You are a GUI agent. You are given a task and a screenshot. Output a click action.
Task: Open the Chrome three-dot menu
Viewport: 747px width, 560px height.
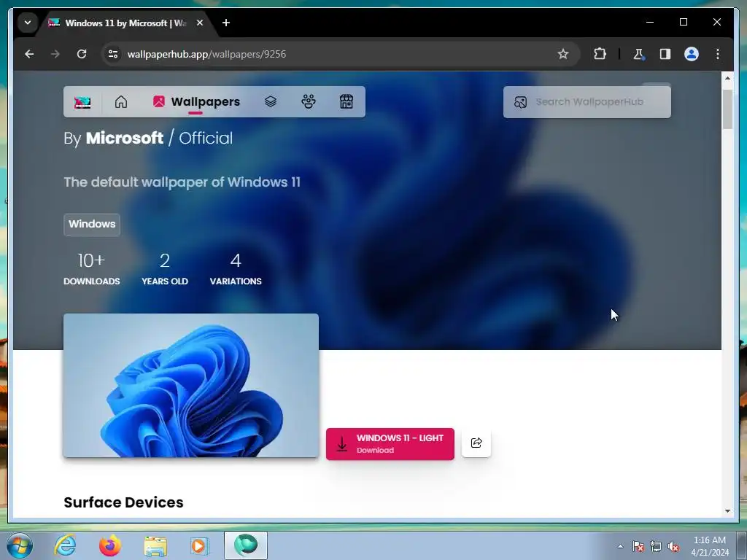[718, 54]
